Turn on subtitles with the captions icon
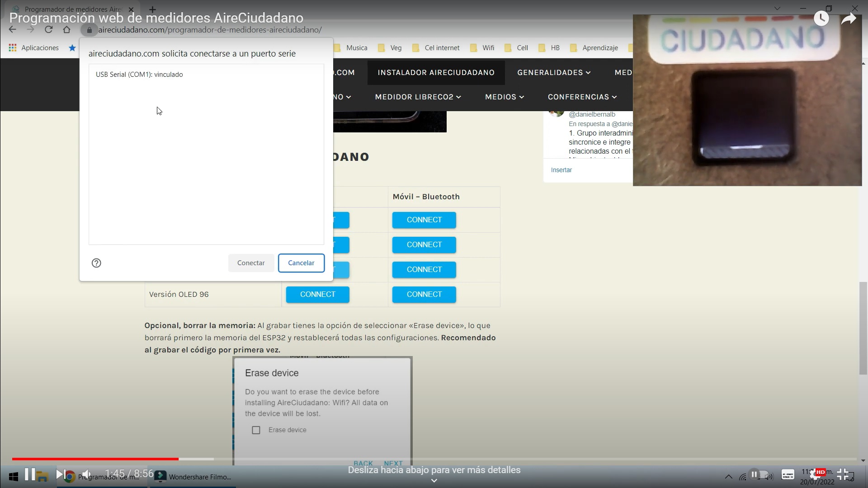 788,474
